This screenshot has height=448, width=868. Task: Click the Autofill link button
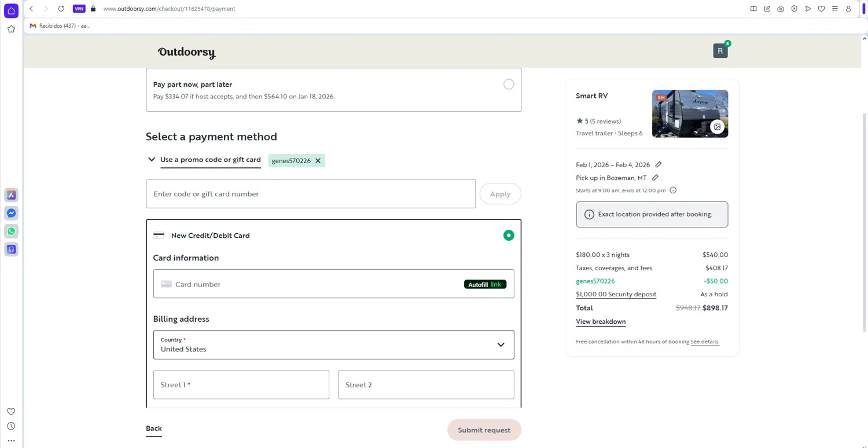click(485, 284)
